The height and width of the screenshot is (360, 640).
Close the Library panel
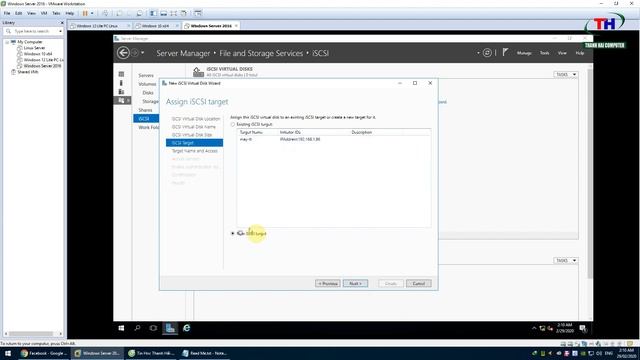62,23
